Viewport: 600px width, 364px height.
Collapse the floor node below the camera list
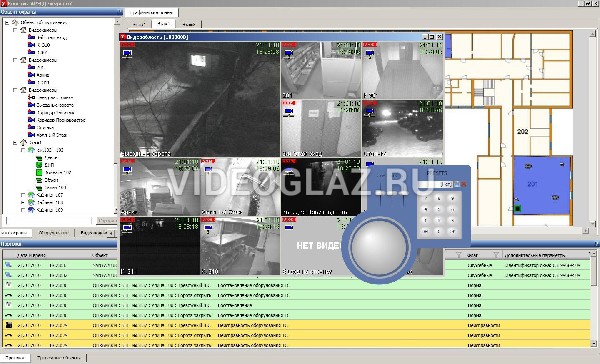point(15,142)
